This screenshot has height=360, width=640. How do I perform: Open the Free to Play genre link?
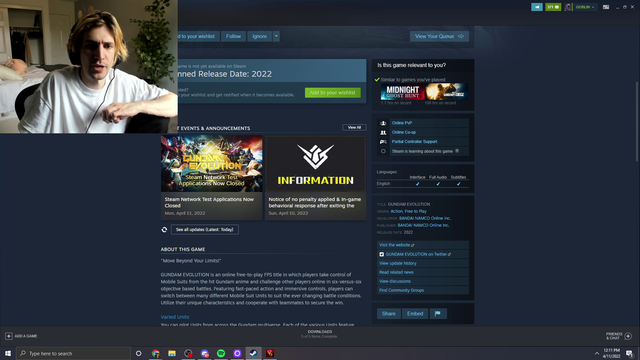click(x=415, y=211)
